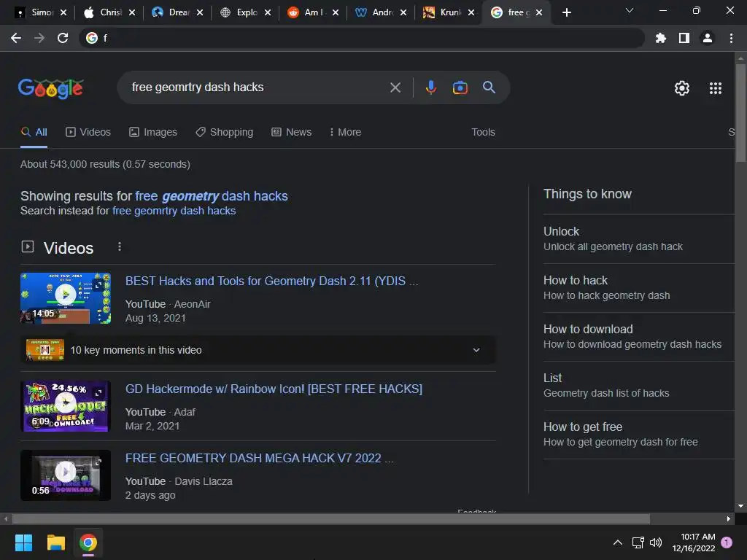Reload the current page
The height and width of the screenshot is (560, 747).
pyautogui.click(x=63, y=38)
